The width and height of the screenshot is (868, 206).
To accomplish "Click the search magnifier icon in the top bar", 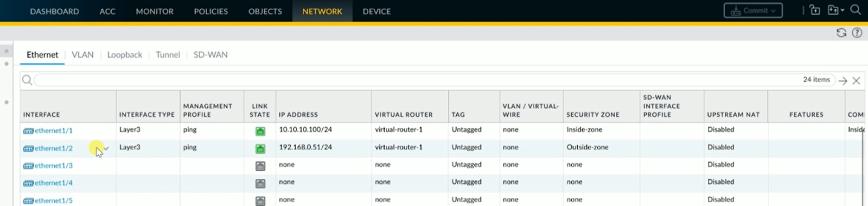I will (856, 10).
